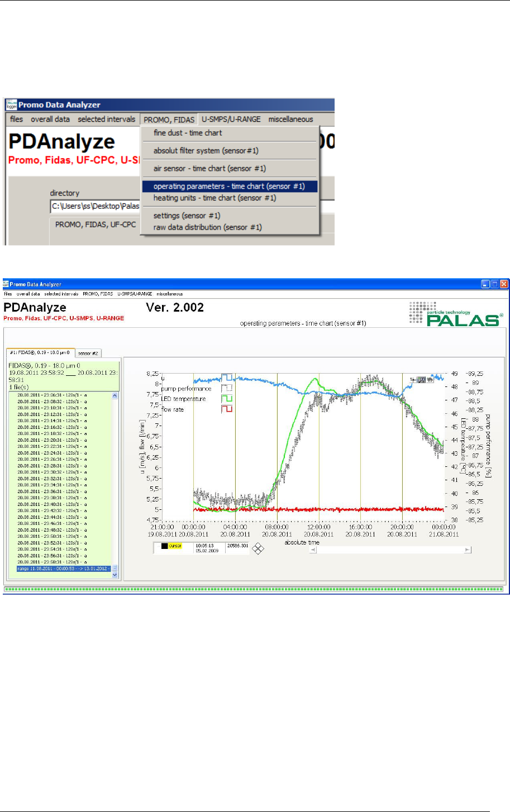The width and height of the screenshot is (510, 812).
Task: Open 'files' menu beside the open dropdown
Action: pos(17,119)
